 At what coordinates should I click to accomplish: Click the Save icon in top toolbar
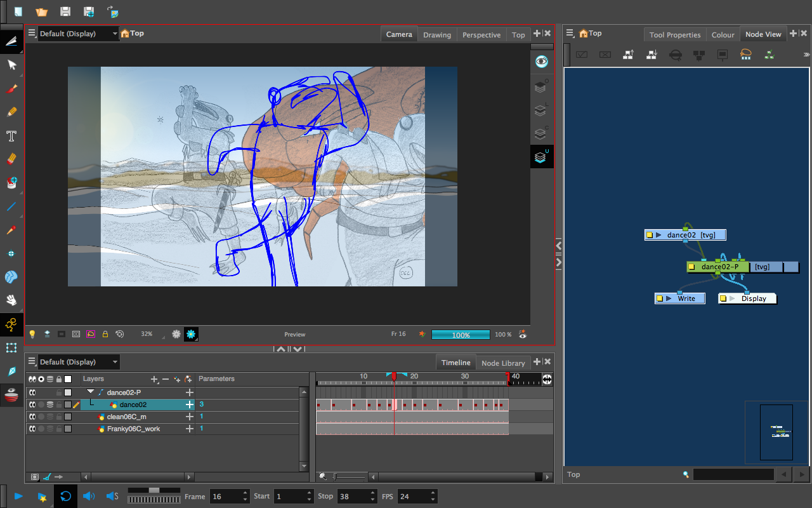click(65, 11)
